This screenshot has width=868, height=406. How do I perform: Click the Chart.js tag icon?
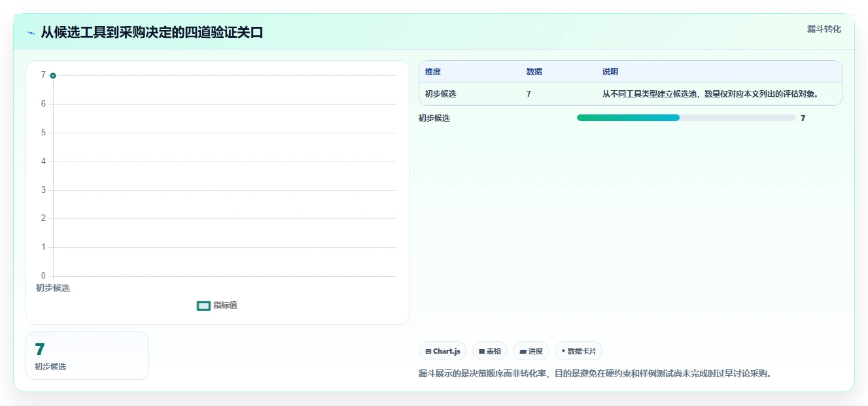(428, 352)
